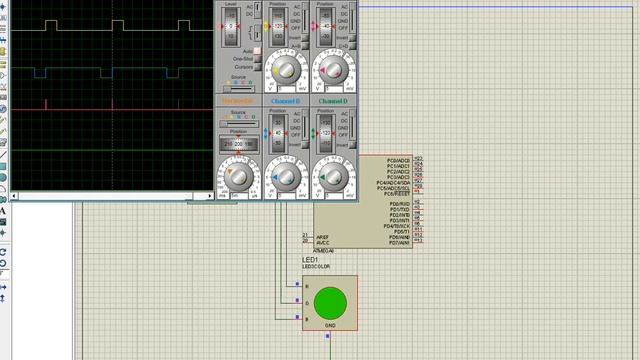Screen dimensions: 640x360
Task: Click the vertical flip (Y-mirror) icon
Action: tap(3, 298)
